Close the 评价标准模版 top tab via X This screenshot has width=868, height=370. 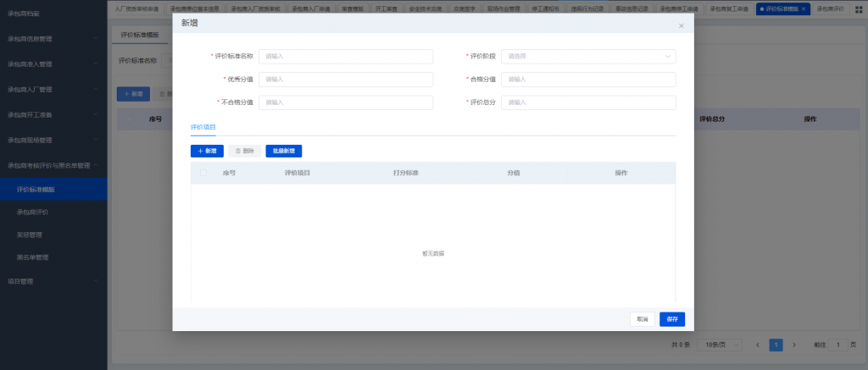point(804,8)
